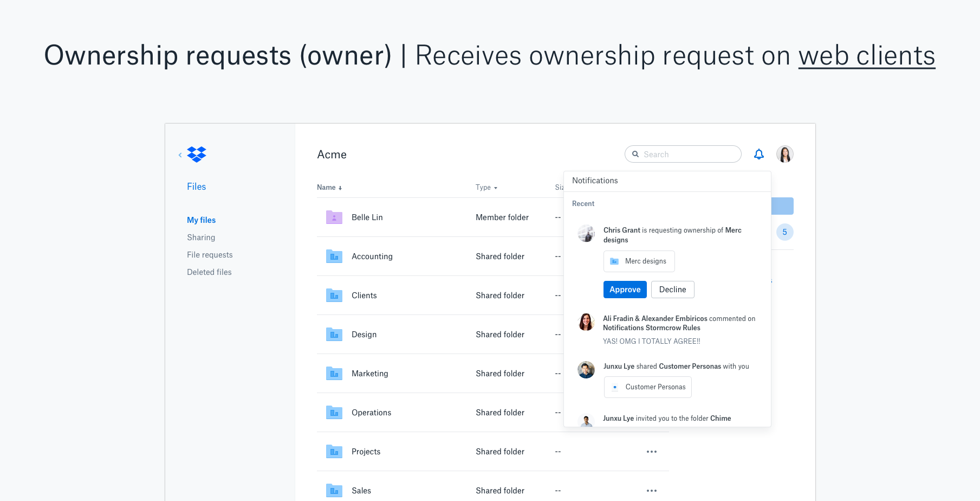Viewport: 980px width, 501px height.
Task: Decline Chris Grant's ownership request
Action: pyautogui.click(x=672, y=289)
